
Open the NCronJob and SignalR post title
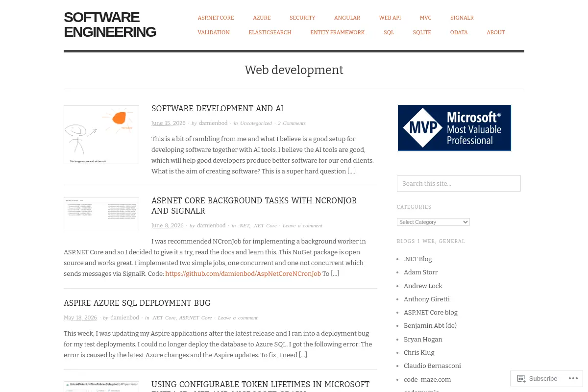tap(254, 206)
